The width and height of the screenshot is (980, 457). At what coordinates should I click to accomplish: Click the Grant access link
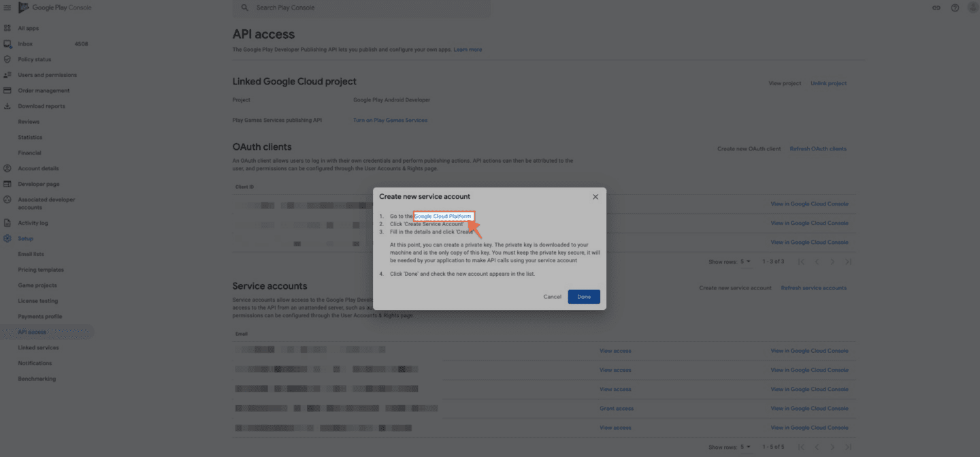[616, 409]
